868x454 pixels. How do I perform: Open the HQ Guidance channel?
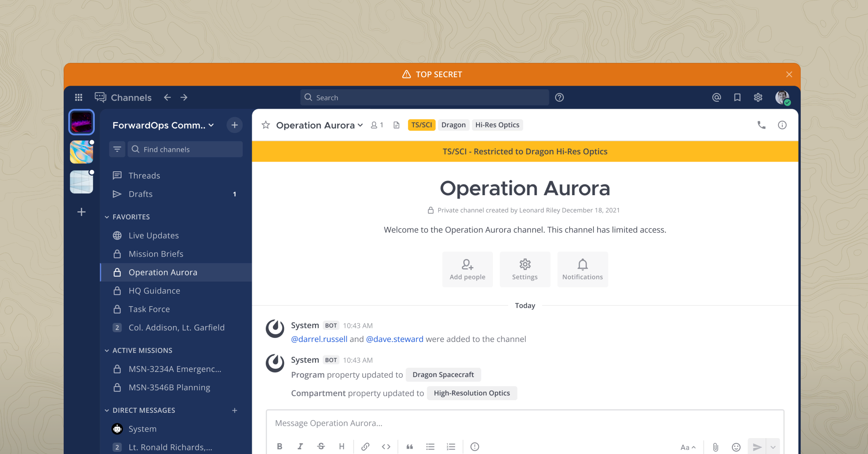click(176, 291)
